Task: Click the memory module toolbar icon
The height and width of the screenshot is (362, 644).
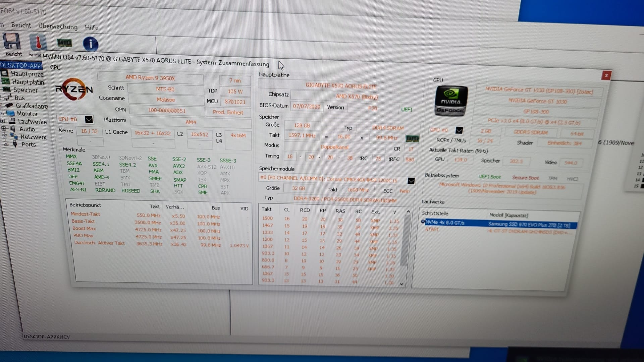Action: [64, 43]
